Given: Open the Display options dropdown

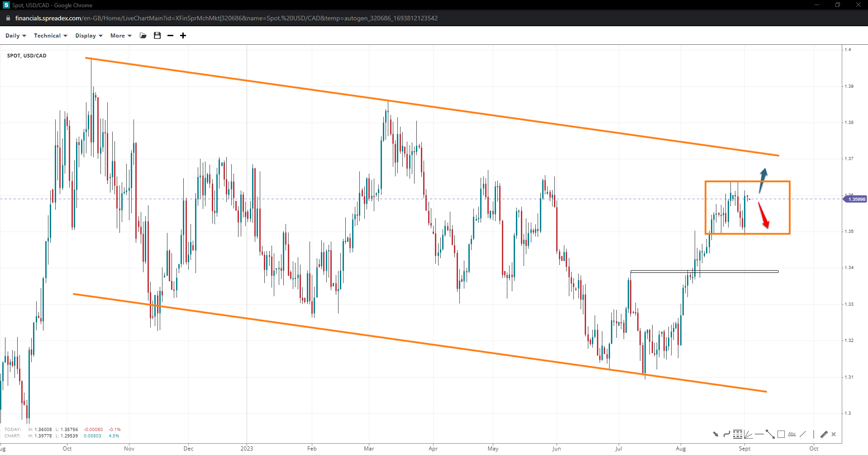Looking at the screenshot, I should 89,36.
